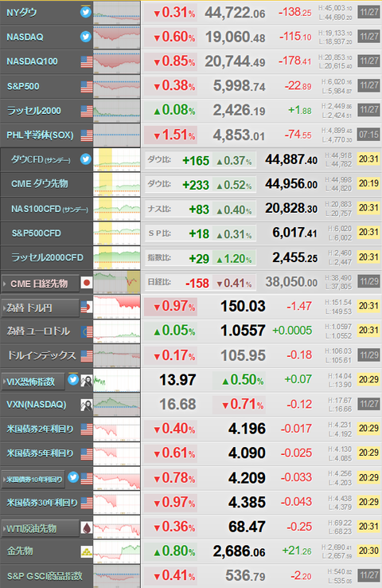Open the NASDAQ mini chart thumbnail
The height and width of the screenshot is (588, 382).
117,37
